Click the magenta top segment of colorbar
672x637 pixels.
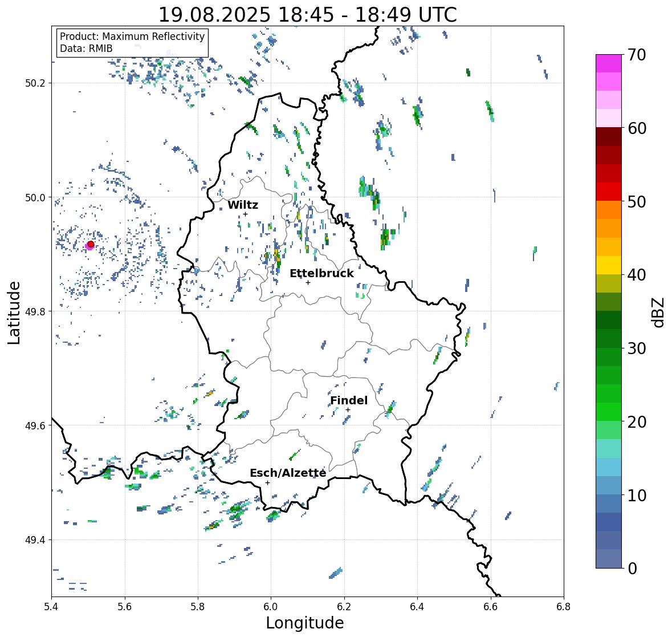point(609,63)
